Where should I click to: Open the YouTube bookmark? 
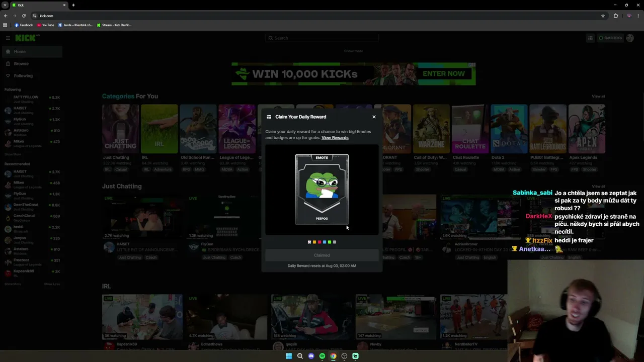tap(46, 25)
